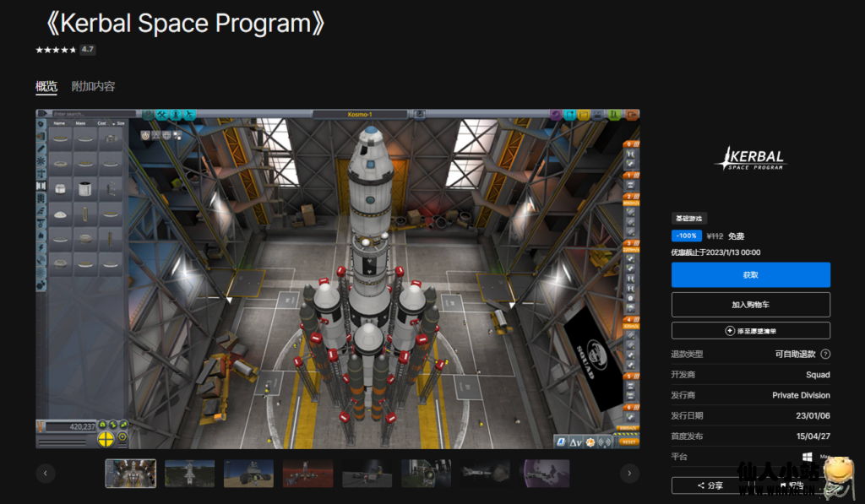
Task: Select the spacecraft near asteroid thumbnail
Action: point(485,473)
